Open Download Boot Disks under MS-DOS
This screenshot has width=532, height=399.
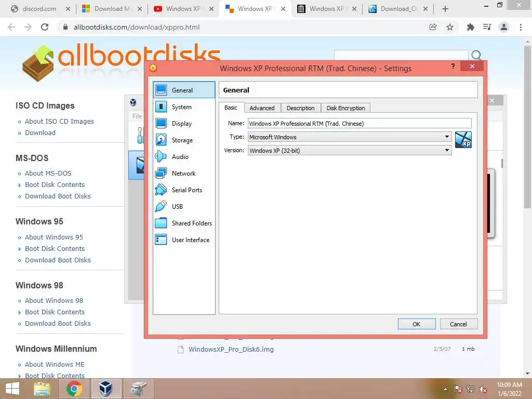tap(58, 196)
